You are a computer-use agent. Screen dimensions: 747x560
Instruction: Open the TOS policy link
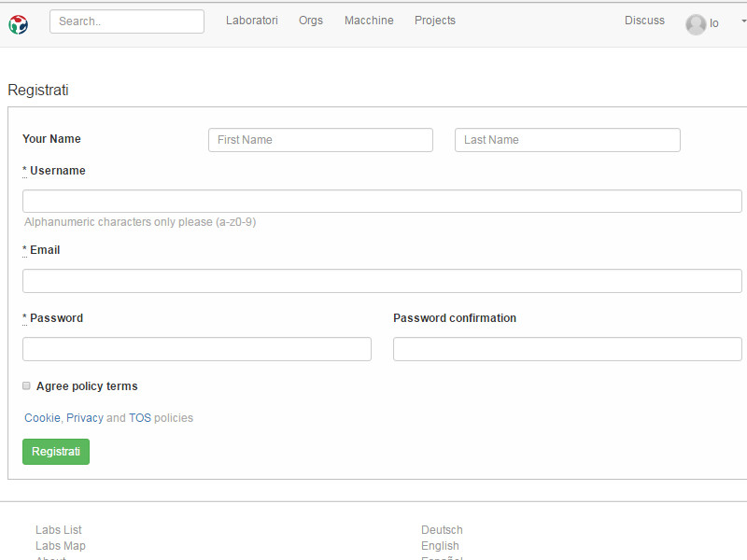point(140,418)
